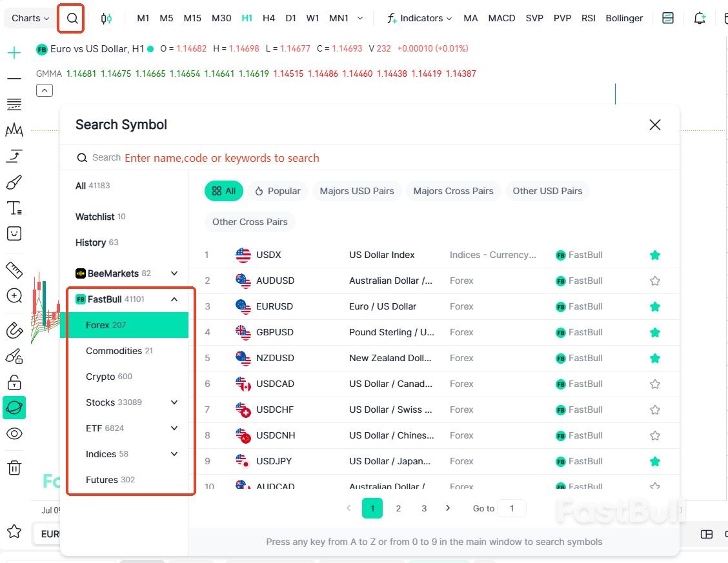728x563 pixels.
Task: Select the ruler measure tool
Action: pyautogui.click(x=14, y=270)
